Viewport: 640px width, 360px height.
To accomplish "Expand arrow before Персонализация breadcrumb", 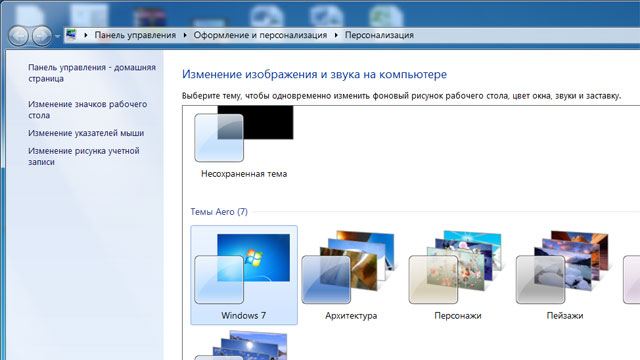I will click(336, 35).
